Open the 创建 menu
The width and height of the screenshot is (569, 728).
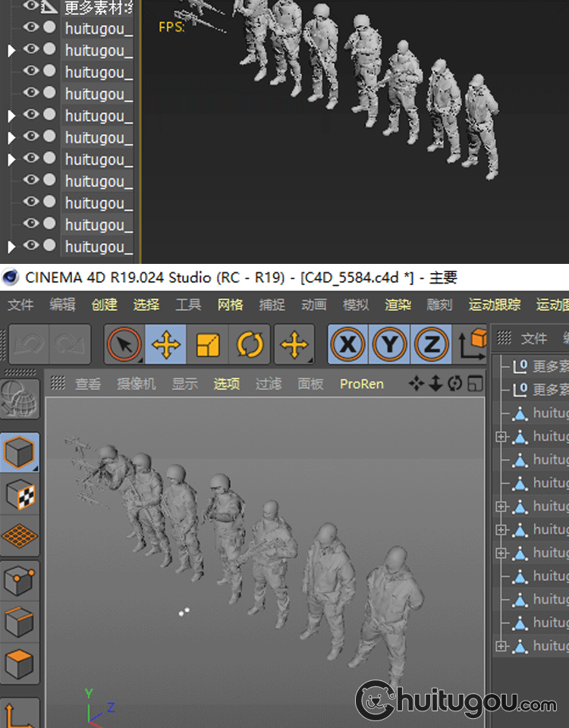(x=104, y=305)
